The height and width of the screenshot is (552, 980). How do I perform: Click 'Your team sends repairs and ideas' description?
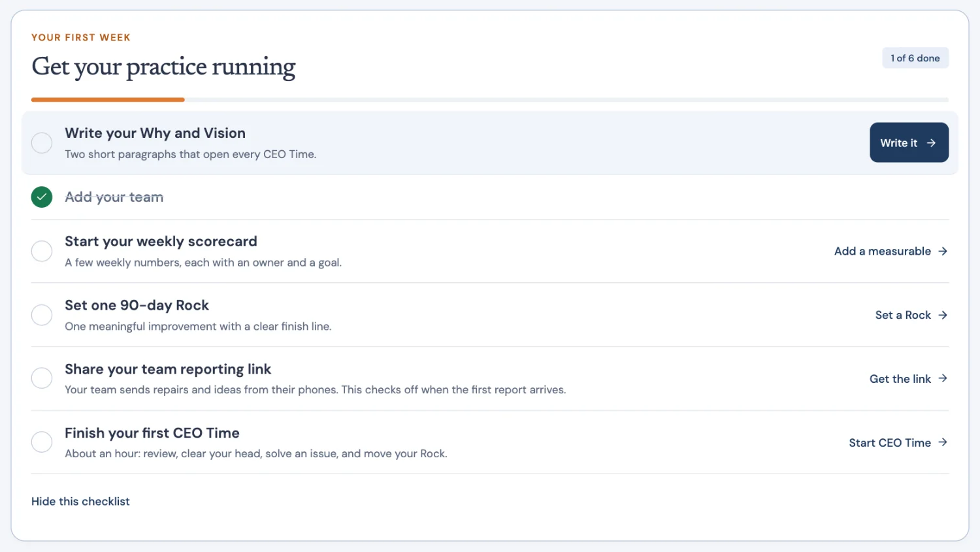tap(316, 390)
